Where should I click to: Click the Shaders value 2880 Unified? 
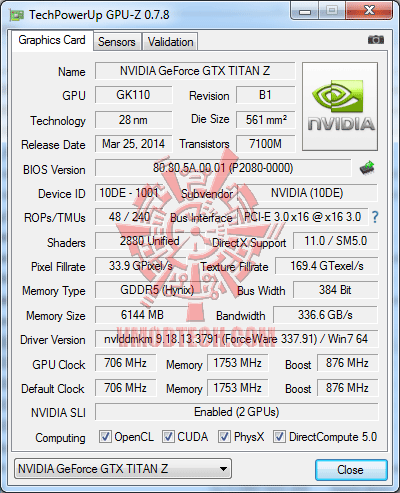[150, 241]
